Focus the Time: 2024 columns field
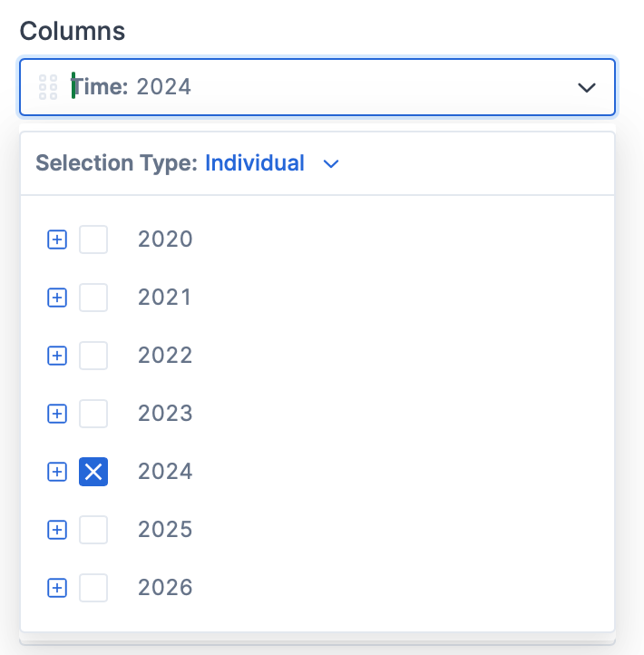 (317, 87)
